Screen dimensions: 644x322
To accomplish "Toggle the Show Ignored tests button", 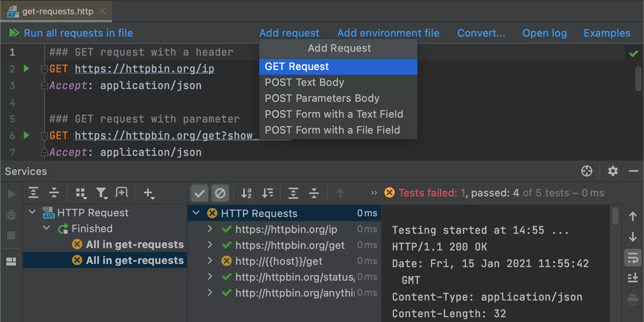I will click(220, 193).
